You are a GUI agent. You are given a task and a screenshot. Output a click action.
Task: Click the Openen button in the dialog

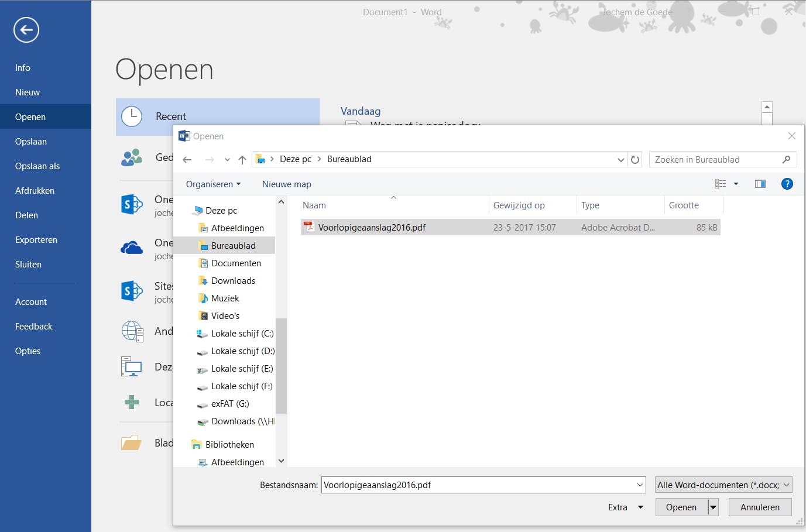point(681,507)
